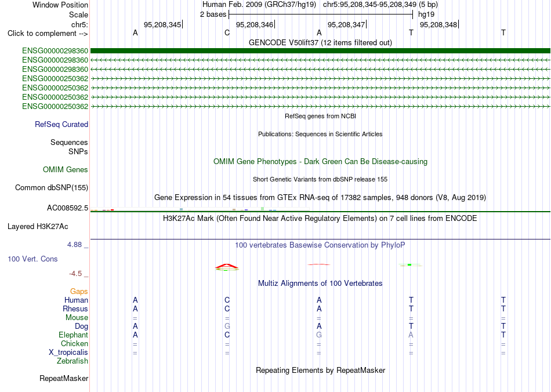Open '100 vertebrates Basewise Conservation by PhyloP' title
Image resolution: width=551 pixels, height=392 pixels.
(x=320, y=245)
